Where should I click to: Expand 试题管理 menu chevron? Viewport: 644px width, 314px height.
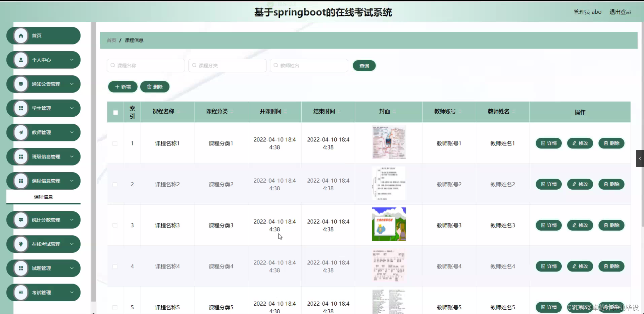[x=72, y=268]
